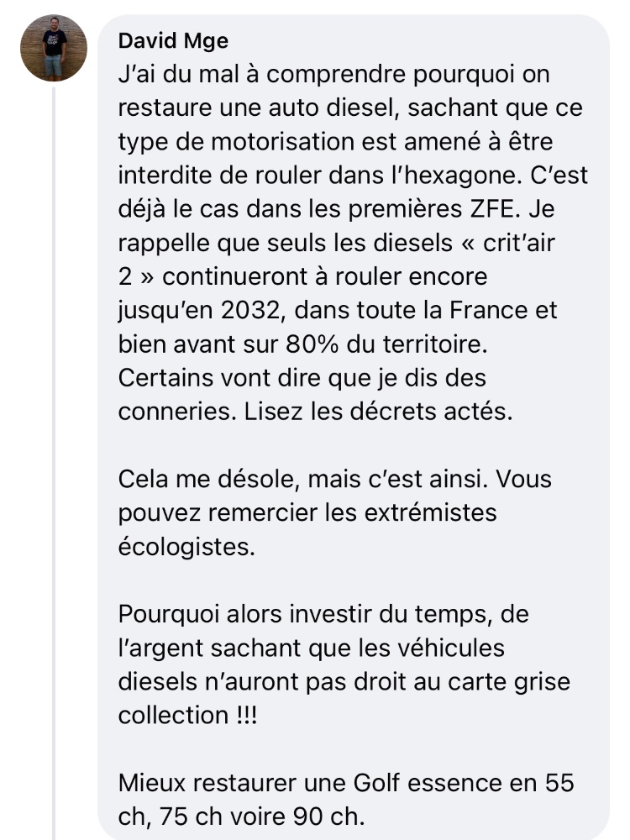Click the word 'écologistes.' in the comment
Viewport: 630px width, 840px height.
pos(186,547)
